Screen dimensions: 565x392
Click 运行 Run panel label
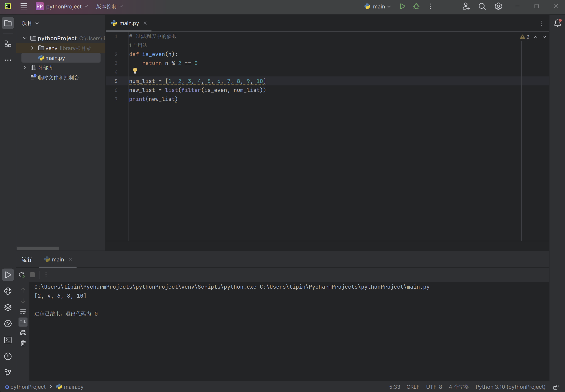(27, 260)
